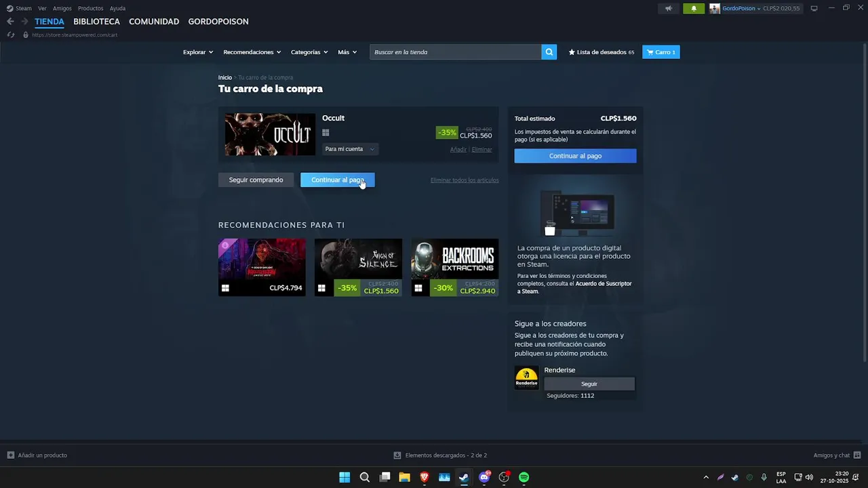Expand the Más dropdown

coord(347,52)
